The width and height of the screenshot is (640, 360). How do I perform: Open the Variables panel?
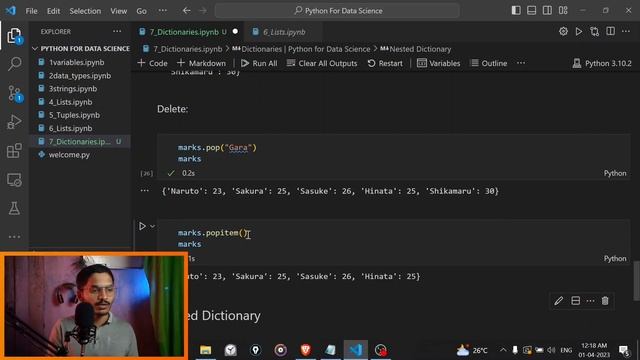(438, 63)
